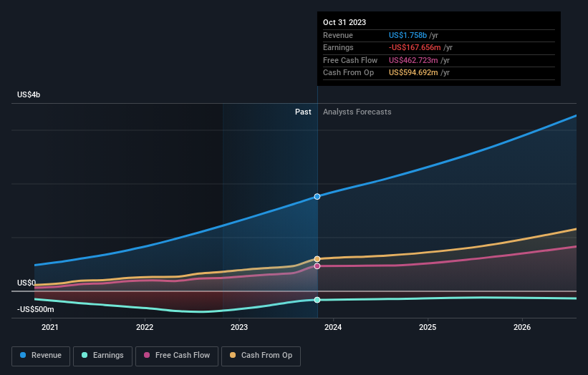
Task: Click the Revenue label in tooltip
Action: click(x=338, y=35)
